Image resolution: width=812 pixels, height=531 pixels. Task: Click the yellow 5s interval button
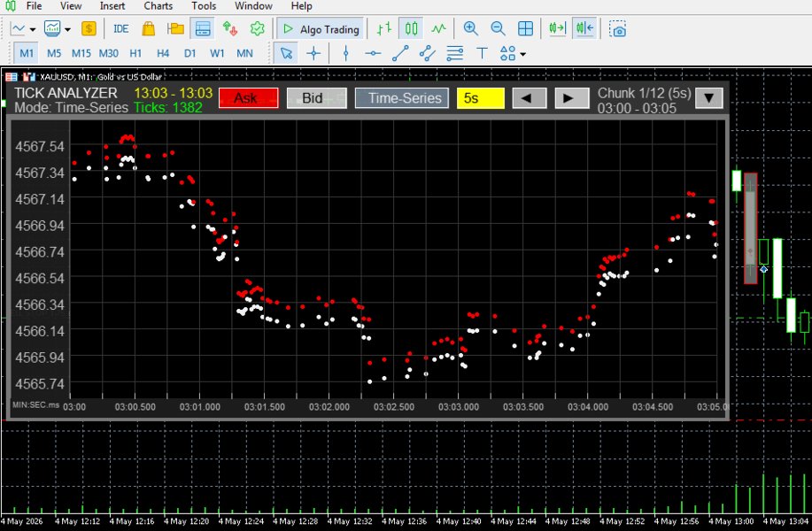(x=481, y=98)
